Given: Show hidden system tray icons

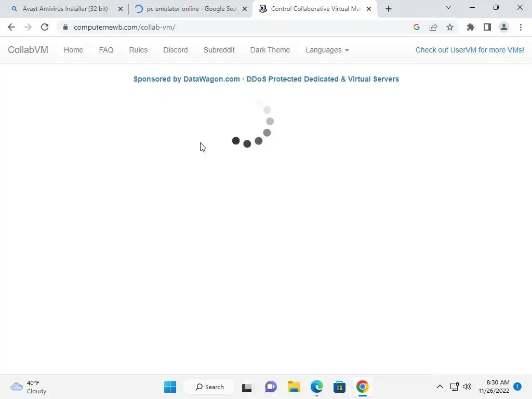Looking at the screenshot, I should pyautogui.click(x=440, y=387).
